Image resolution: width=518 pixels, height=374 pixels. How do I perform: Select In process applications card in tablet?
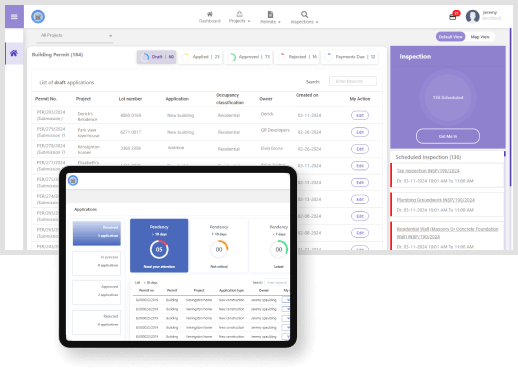[x=97, y=263]
